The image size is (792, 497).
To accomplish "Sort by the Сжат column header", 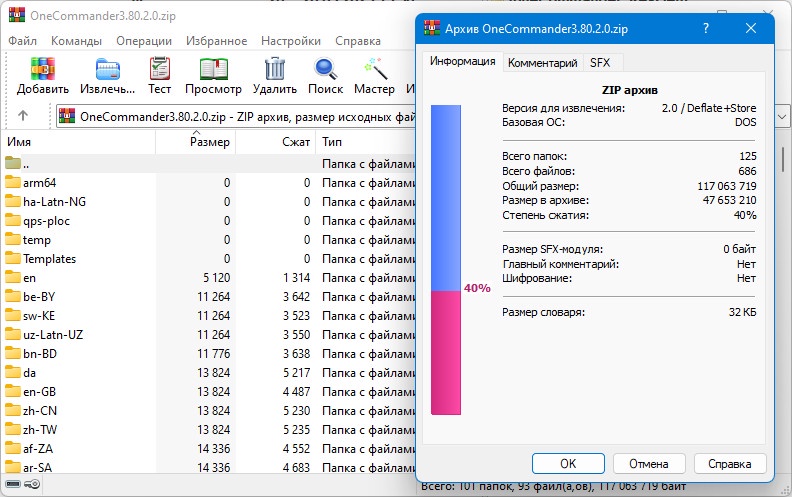I will point(276,142).
